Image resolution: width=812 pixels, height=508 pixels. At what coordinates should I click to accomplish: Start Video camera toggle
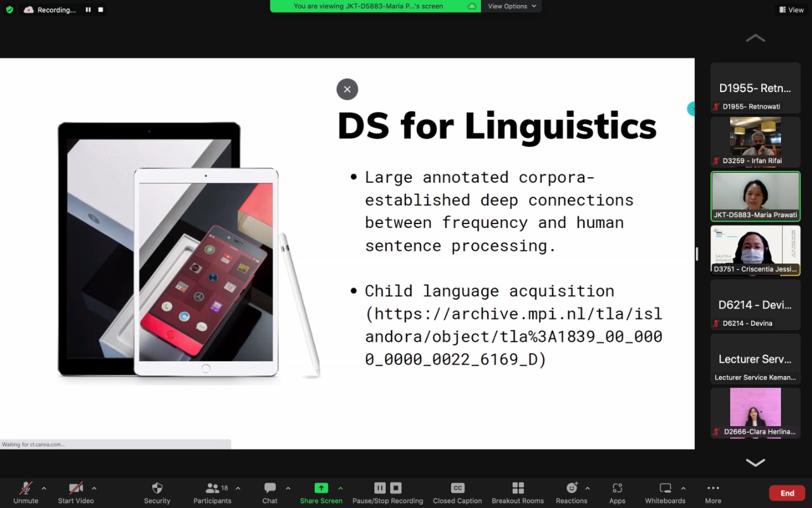75,488
